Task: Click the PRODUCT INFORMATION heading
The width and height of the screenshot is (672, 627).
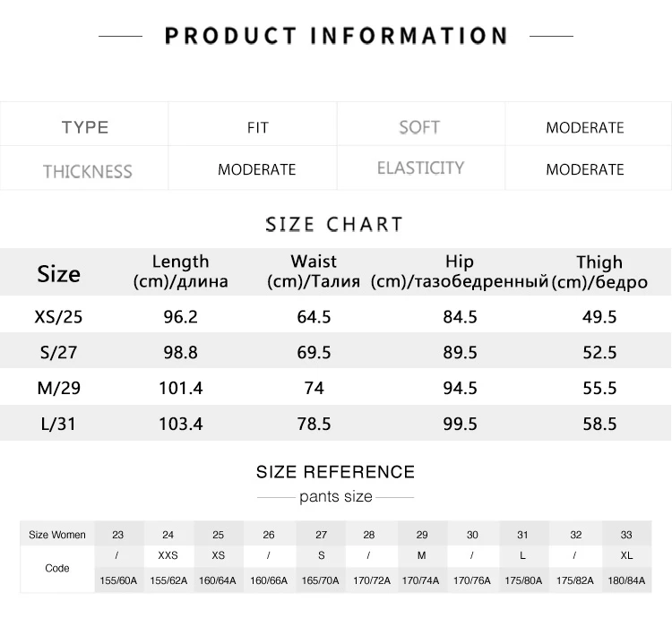Action: 336,36
